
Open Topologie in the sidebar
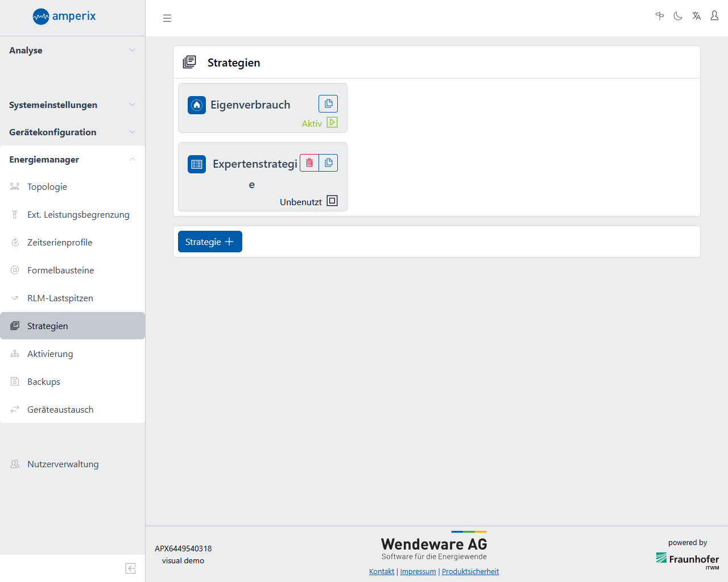click(x=47, y=186)
